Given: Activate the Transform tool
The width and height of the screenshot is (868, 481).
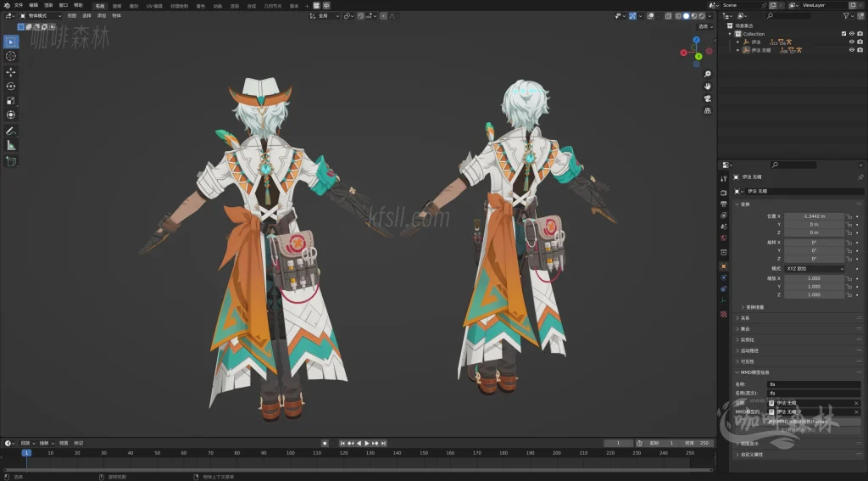Looking at the screenshot, I should tap(10, 115).
